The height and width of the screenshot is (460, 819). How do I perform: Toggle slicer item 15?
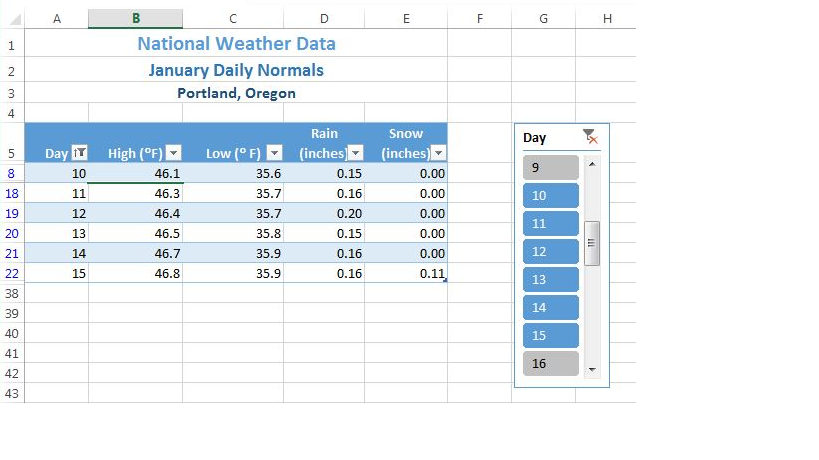point(551,335)
